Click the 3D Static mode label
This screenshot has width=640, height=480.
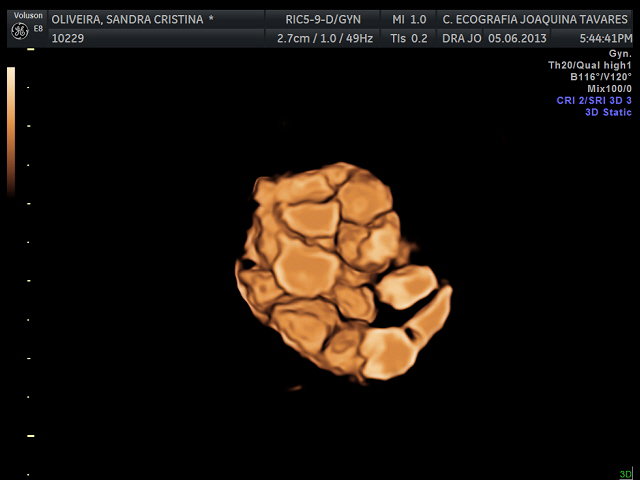608,113
